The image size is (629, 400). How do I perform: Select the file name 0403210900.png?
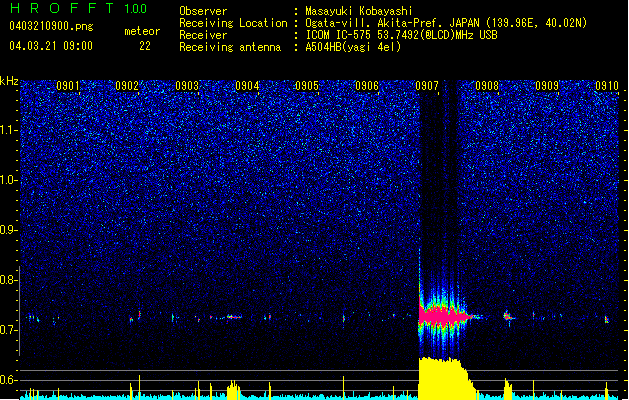coord(51,26)
